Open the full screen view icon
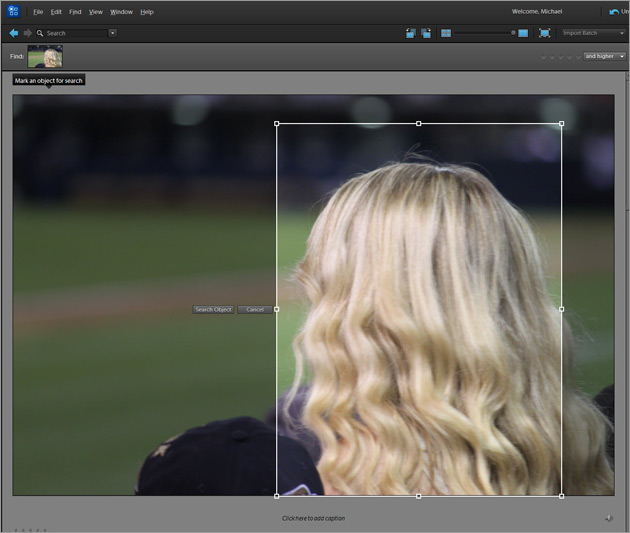 click(x=544, y=33)
